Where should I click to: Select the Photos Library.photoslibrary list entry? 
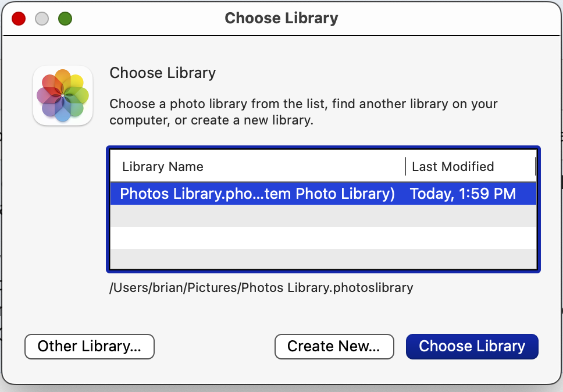click(257, 194)
